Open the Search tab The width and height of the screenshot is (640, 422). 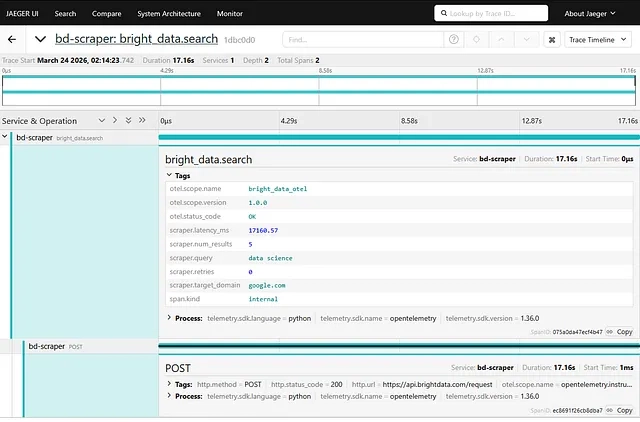(65, 14)
